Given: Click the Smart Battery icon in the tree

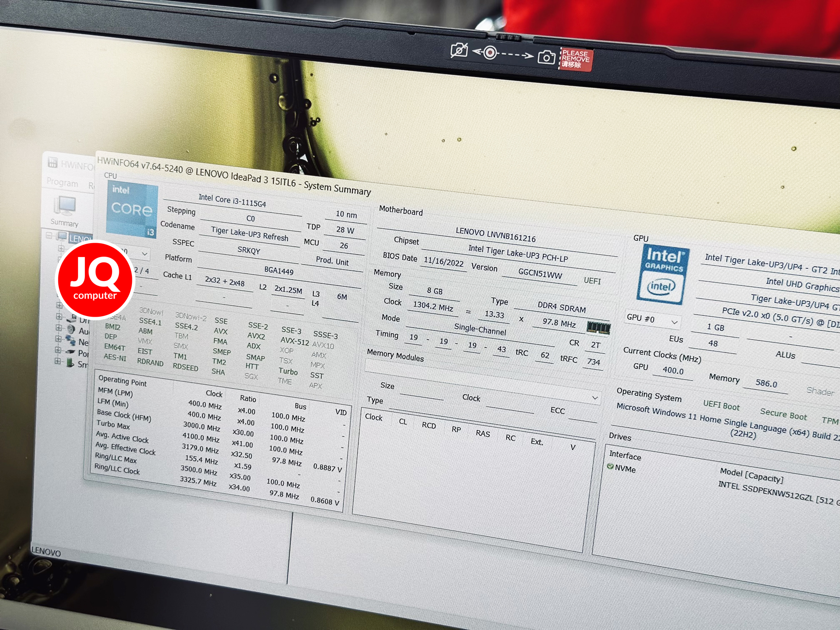Looking at the screenshot, I should coord(70,362).
